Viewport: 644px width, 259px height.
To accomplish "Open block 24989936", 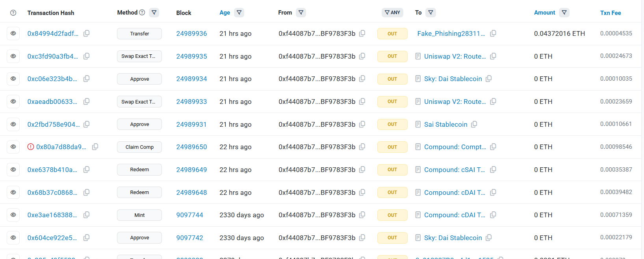I will pyautogui.click(x=191, y=33).
